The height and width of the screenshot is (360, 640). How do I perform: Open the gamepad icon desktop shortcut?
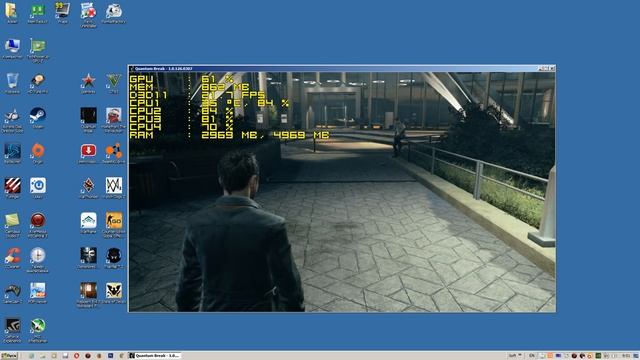click(x=12, y=292)
